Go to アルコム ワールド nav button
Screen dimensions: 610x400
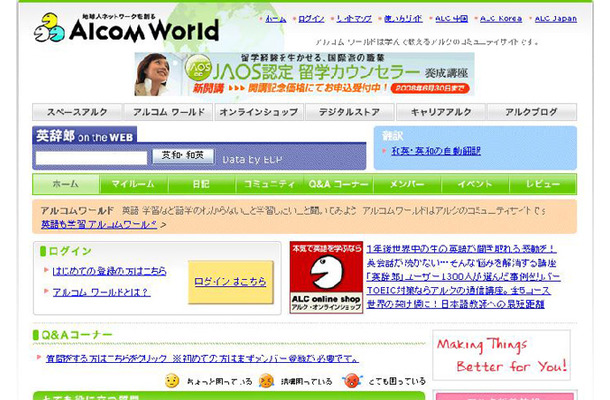(x=169, y=112)
